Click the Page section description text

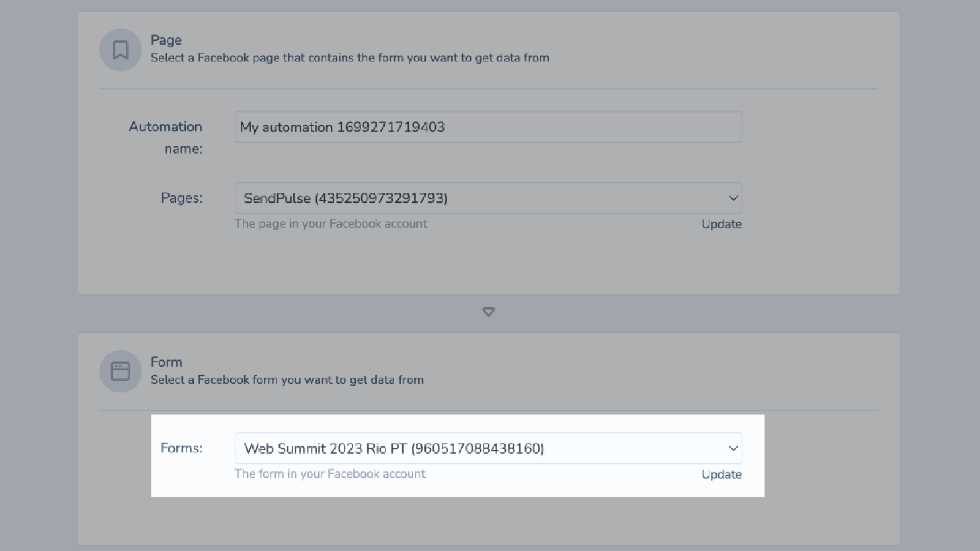click(x=350, y=58)
